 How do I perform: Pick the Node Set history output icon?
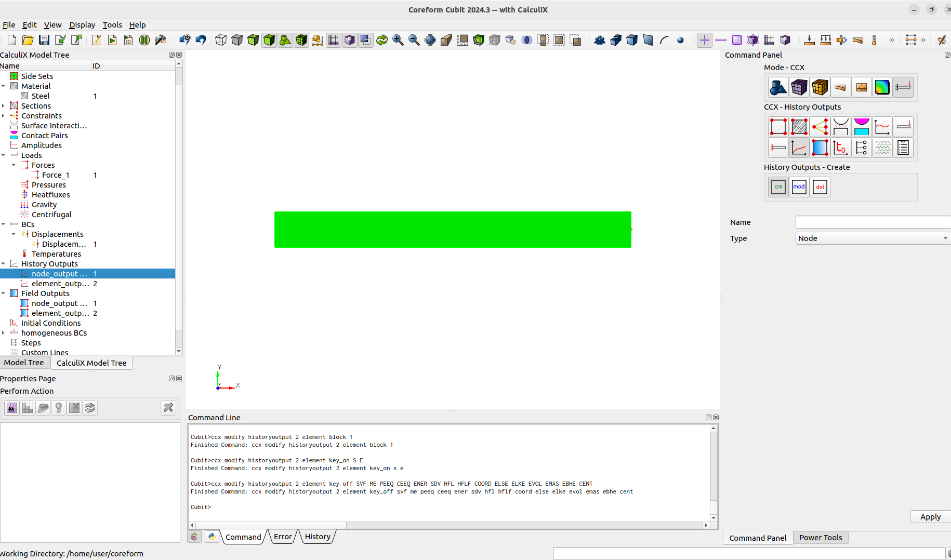click(778, 126)
